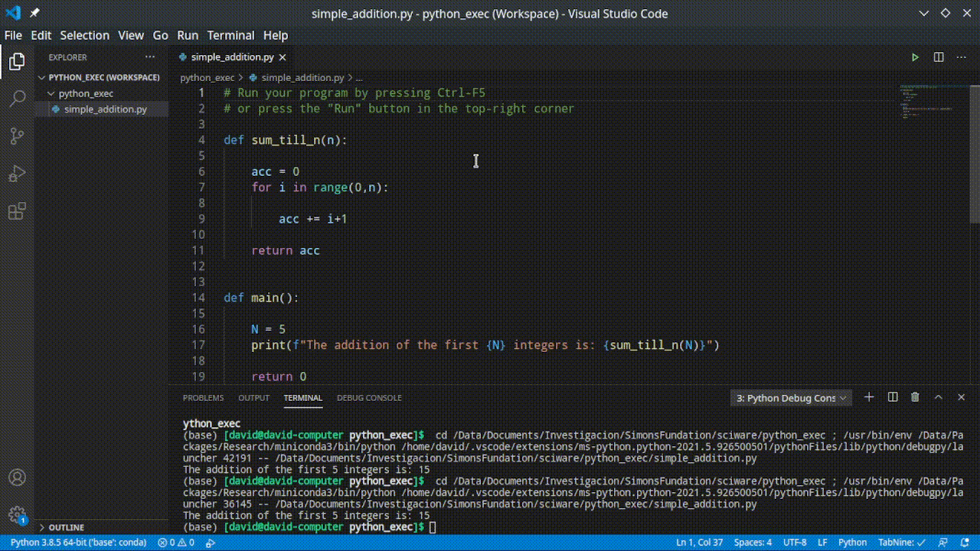Maximize the terminal panel with the chevron

(938, 397)
